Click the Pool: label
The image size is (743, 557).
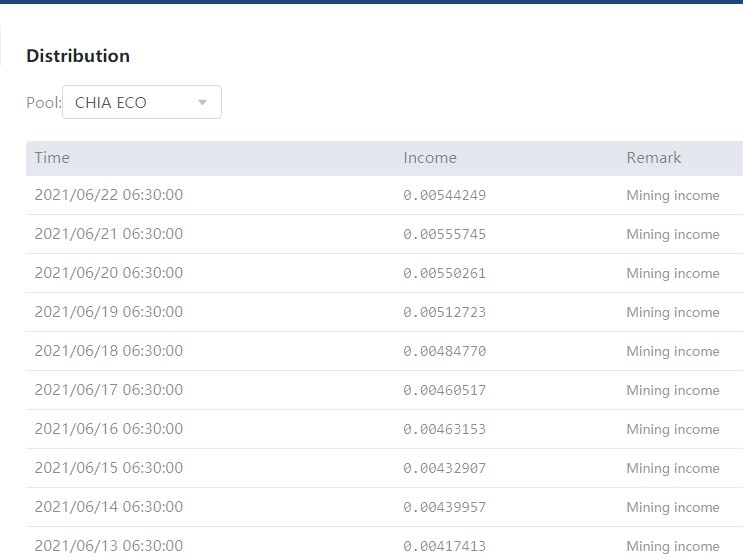click(44, 102)
